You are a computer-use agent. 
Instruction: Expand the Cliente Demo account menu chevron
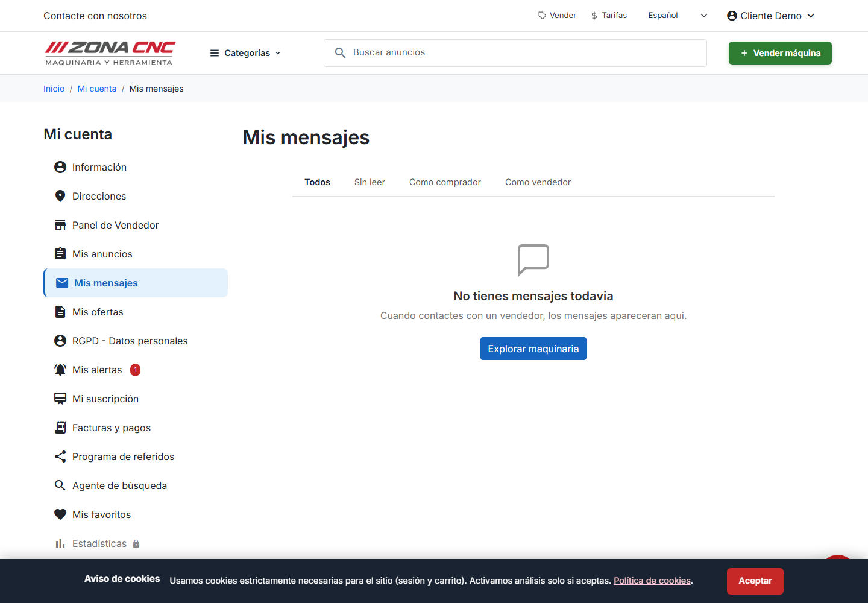(x=811, y=16)
